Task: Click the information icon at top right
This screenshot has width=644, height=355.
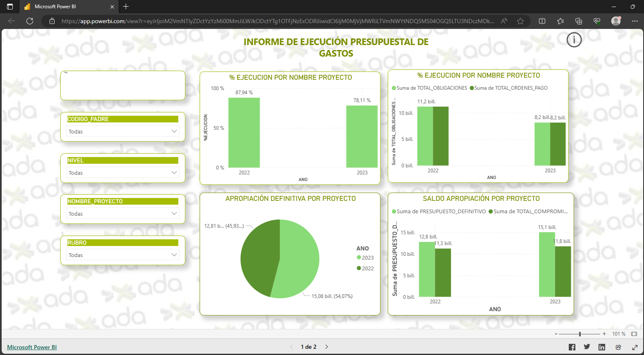Action: pos(574,40)
